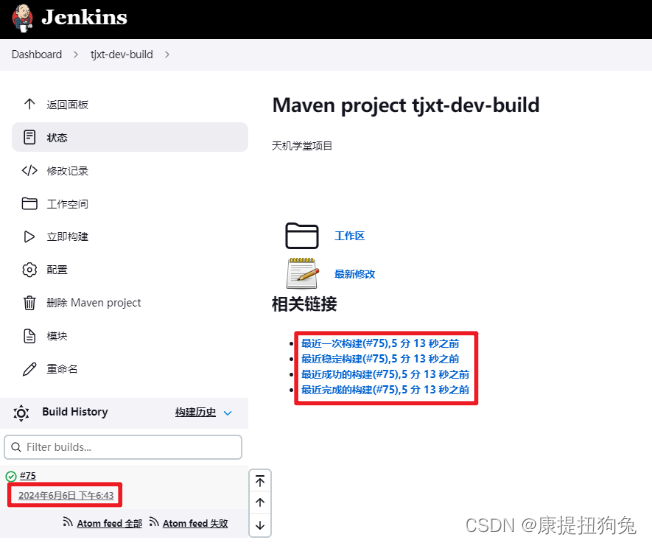Image resolution: width=652 pixels, height=544 pixels.
Task: Click the document icon beside 状态
Action: coord(30,137)
